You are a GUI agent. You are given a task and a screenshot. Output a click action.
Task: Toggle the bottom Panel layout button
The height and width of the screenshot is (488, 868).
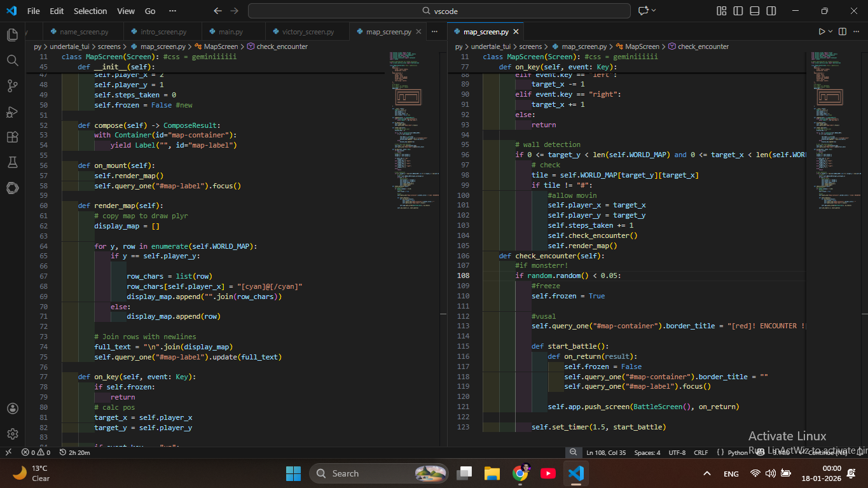(x=754, y=11)
